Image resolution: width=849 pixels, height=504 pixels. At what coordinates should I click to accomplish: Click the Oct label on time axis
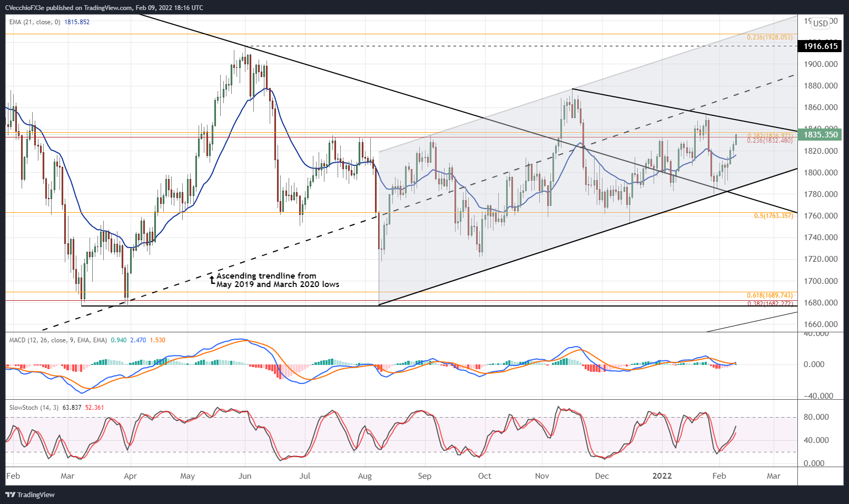click(x=485, y=476)
